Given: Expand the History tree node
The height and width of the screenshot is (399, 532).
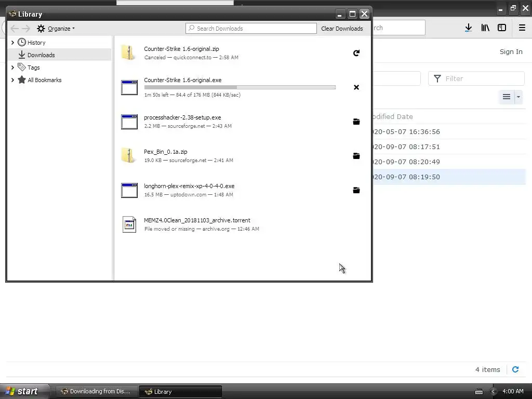Looking at the screenshot, I should pyautogui.click(x=12, y=43).
